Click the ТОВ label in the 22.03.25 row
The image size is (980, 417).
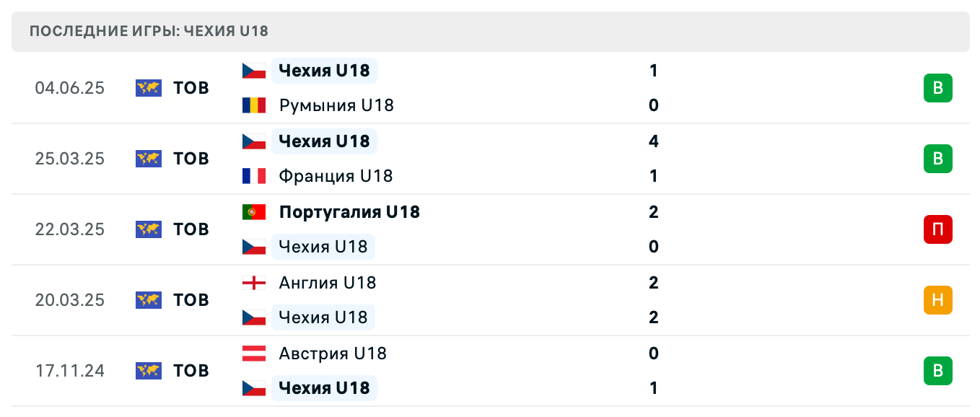(191, 229)
